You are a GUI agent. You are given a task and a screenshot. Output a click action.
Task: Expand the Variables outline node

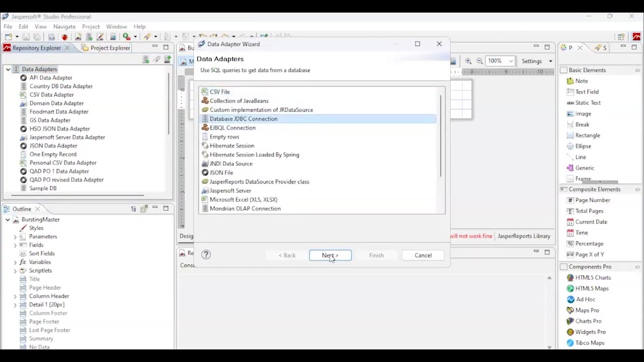pos(15,262)
